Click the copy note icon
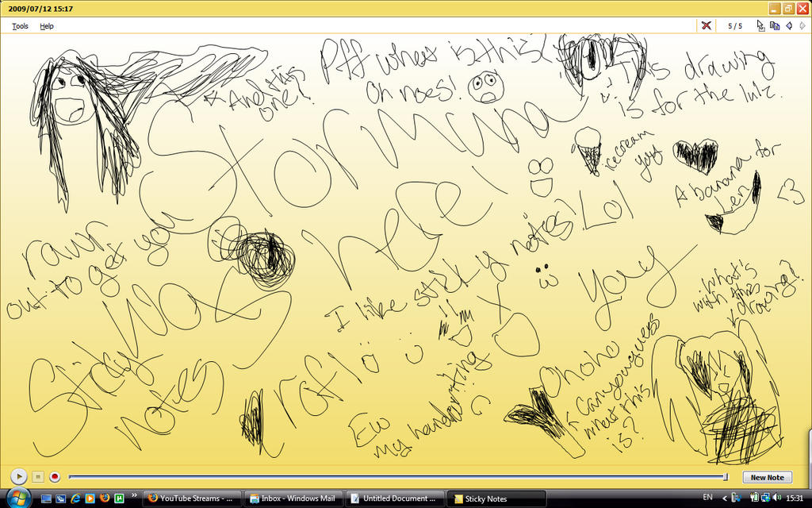This screenshot has height=508, width=812. click(x=775, y=25)
